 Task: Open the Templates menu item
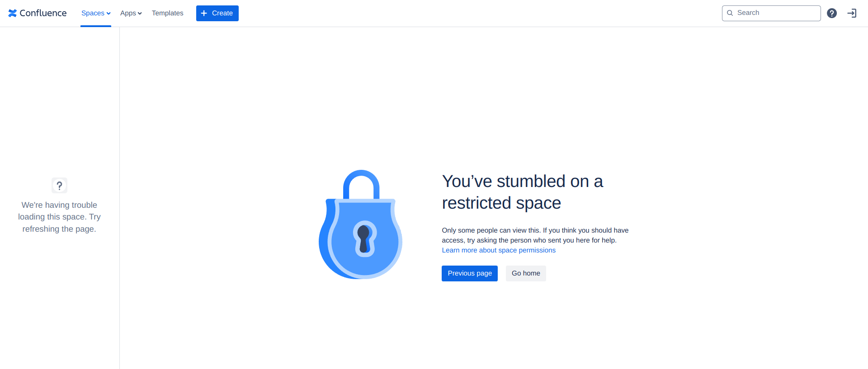(168, 13)
